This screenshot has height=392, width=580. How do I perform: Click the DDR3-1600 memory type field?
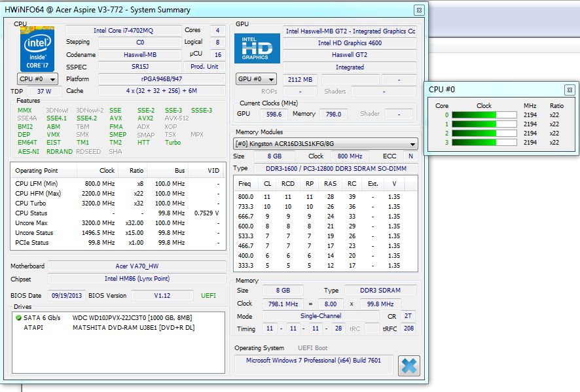click(x=336, y=169)
